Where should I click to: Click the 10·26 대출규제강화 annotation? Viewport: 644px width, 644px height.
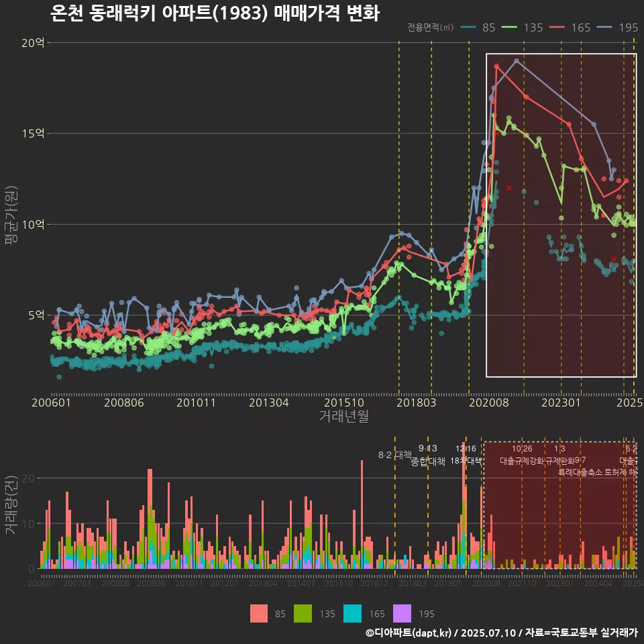[522, 455]
